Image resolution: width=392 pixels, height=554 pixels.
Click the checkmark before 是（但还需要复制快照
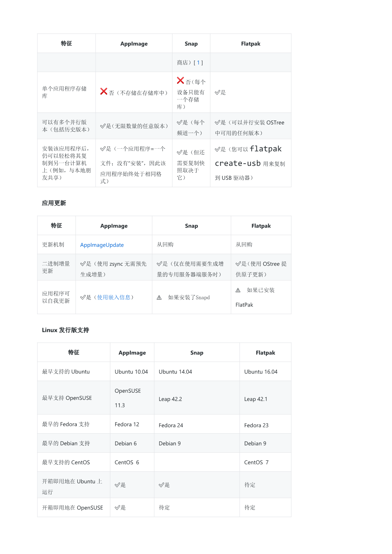point(179,153)
